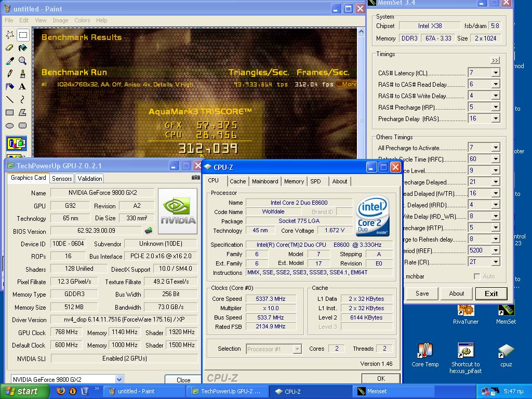This screenshot has height=399, width=532.
Task: Open the CAS# Latency (tCL) dropdown
Action: pyautogui.click(x=496, y=73)
